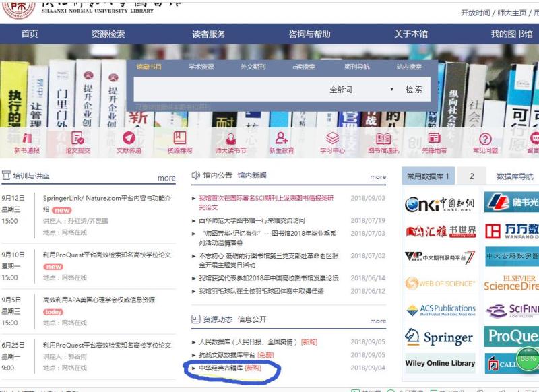The width and height of the screenshot is (539, 392).
Task: Select the 外文期刊 search tab
Action: pyautogui.click(x=253, y=67)
